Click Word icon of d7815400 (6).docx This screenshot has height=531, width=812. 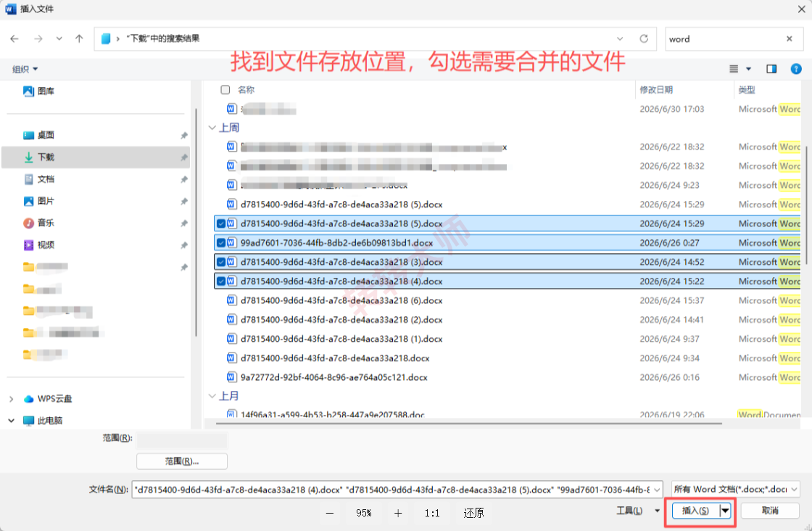[231, 300]
